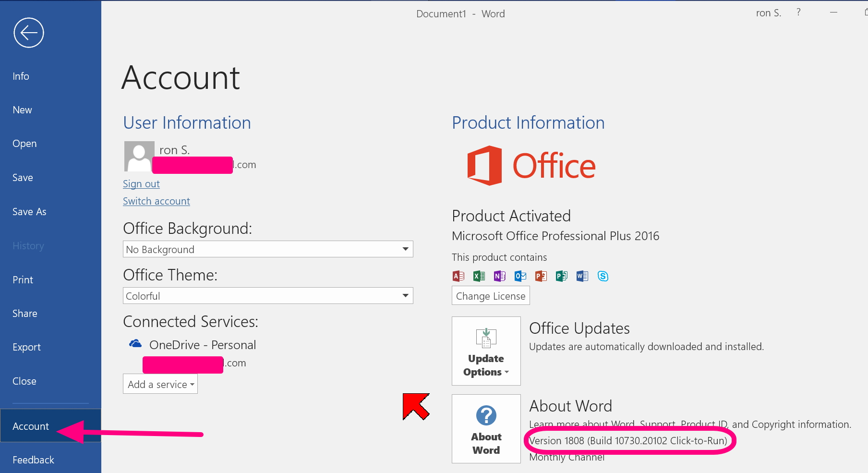The height and width of the screenshot is (473, 868).
Task: Select the Account tab
Action: click(50, 426)
